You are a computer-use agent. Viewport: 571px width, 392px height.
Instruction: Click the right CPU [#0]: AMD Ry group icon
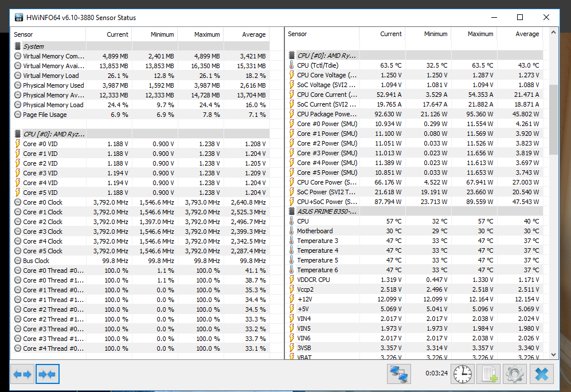291,56
